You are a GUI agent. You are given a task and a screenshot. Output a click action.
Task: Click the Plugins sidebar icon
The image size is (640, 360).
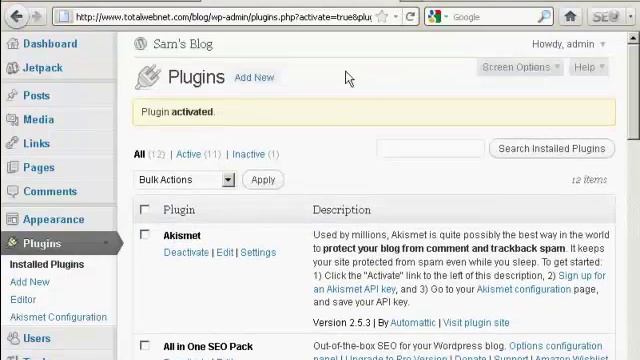pyautogui.click(x=13, y=243)
